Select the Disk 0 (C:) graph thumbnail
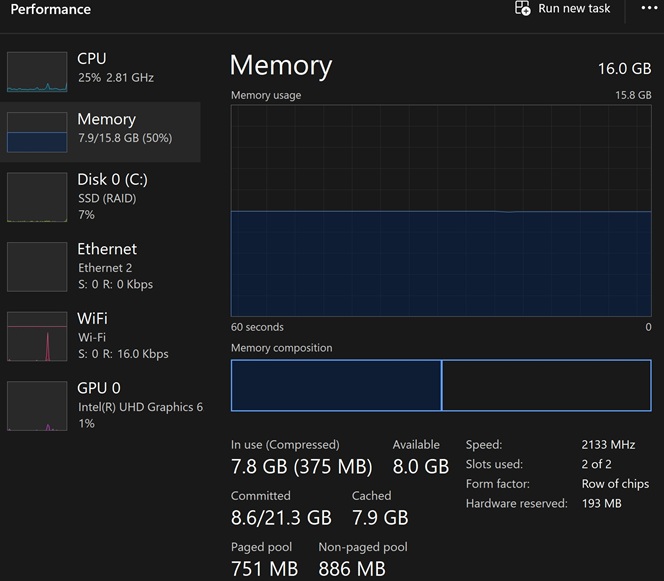The width and height of the screenshot is (664, 581). (37, 197)
